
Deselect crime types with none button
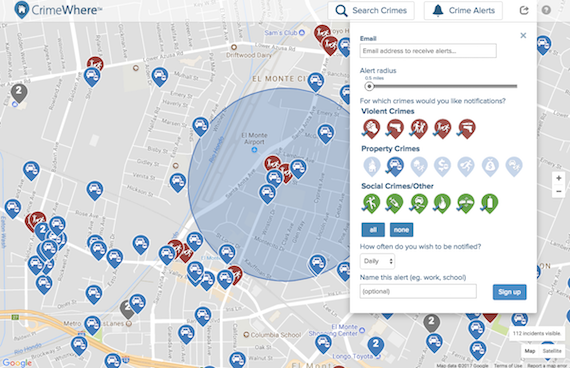[x=401, y=230]
